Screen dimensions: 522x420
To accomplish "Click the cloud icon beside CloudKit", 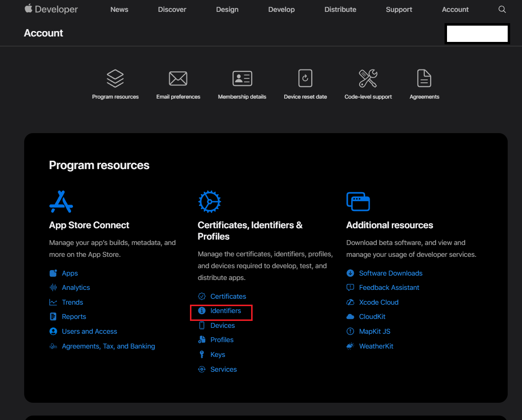I will 350,316.
